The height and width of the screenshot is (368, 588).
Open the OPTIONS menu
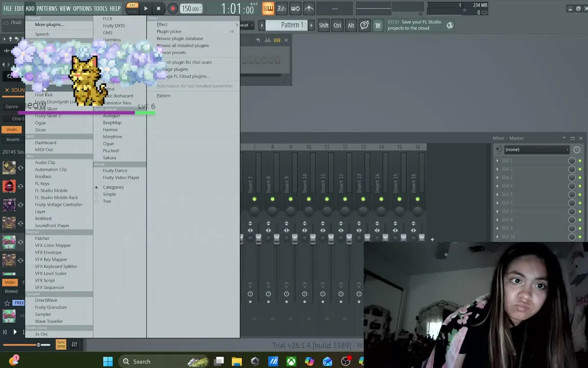82,8
